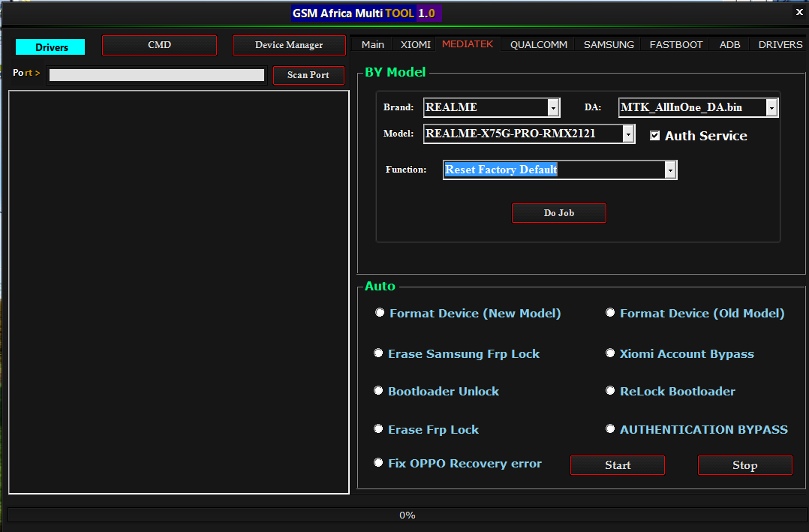
Task: Start the selected auto operation
Action: tap(618, 465)
